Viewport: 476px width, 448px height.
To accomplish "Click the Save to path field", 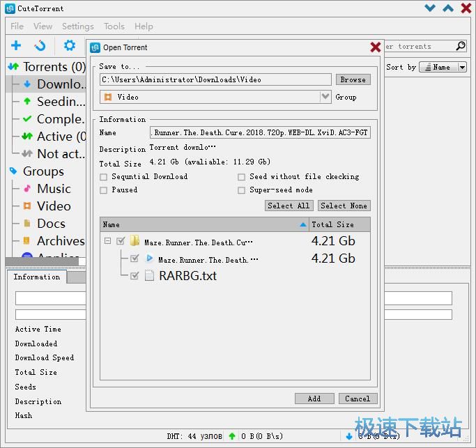I will pos(215,80).
